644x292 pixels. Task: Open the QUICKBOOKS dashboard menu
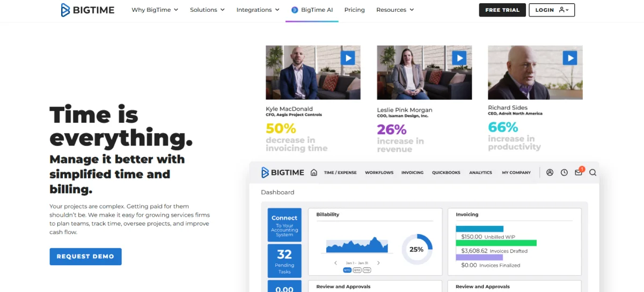click(x=447, y=173)
